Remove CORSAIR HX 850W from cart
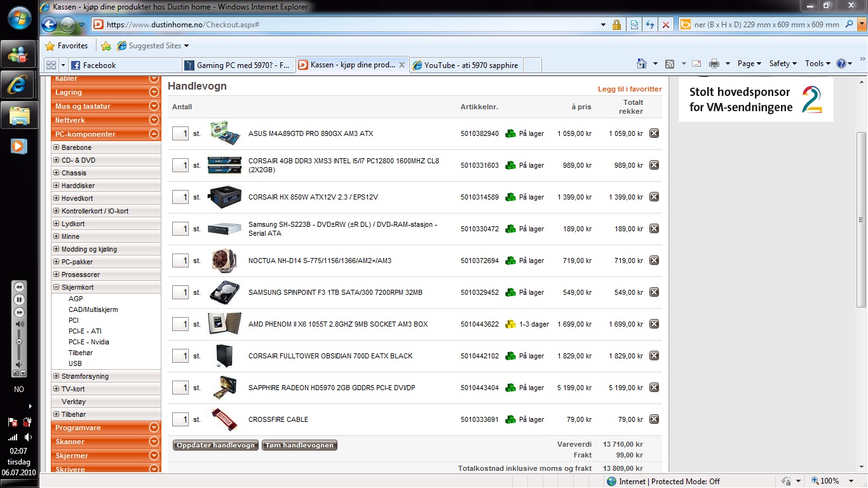Image resolution: width=868 pixels, height=488 pixels. 654,197
